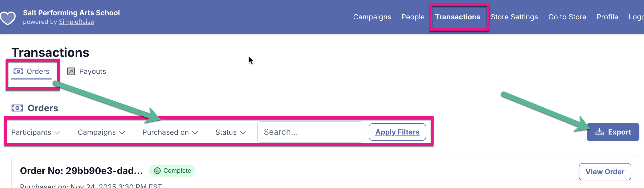The width and height of the screenshot is (644, 188).
Task: Click the Export download icon
Action: pos(599,132)
